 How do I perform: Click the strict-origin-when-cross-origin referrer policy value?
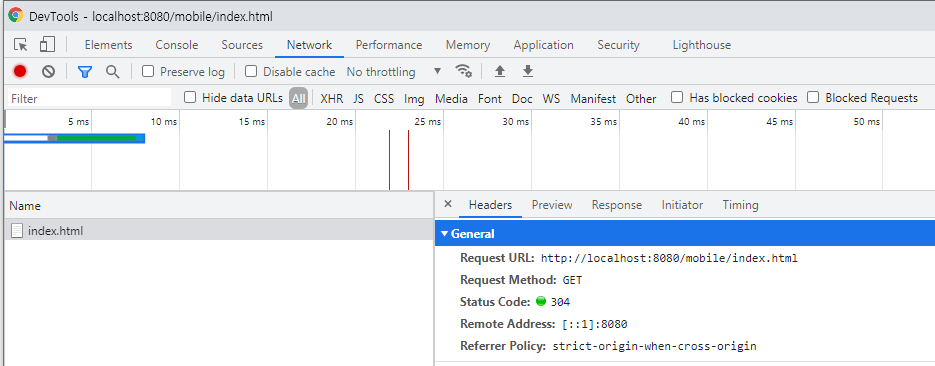(654, 346)
